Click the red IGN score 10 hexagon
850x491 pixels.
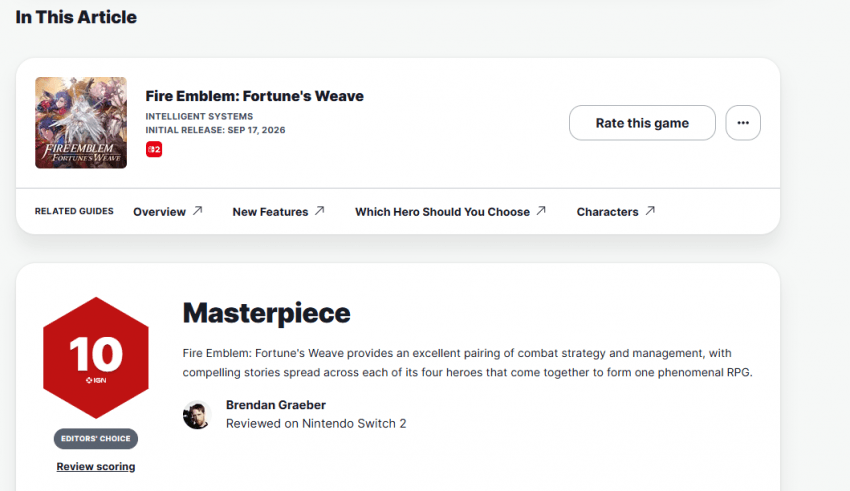[x=96, y=358]
